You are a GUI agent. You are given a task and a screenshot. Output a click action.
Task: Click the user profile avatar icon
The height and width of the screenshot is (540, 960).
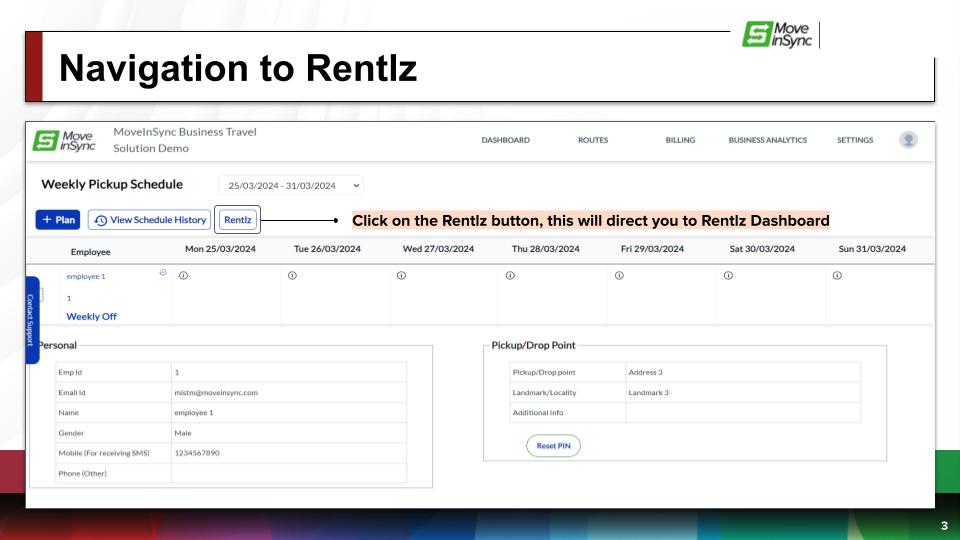(909, 140)
